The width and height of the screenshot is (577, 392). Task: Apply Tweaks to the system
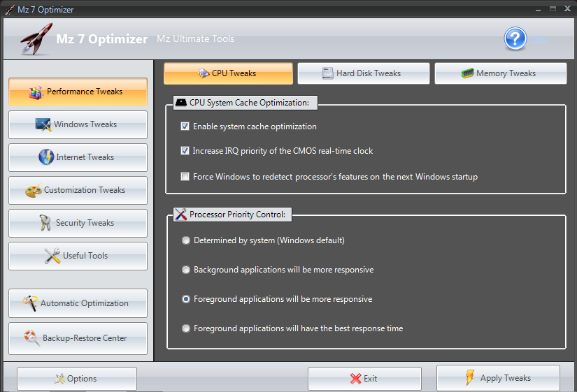(x=498, y=378)
